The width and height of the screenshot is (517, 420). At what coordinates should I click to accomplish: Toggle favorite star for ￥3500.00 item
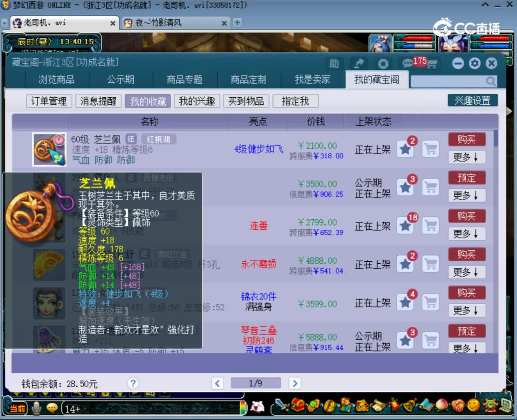[405, 188]
